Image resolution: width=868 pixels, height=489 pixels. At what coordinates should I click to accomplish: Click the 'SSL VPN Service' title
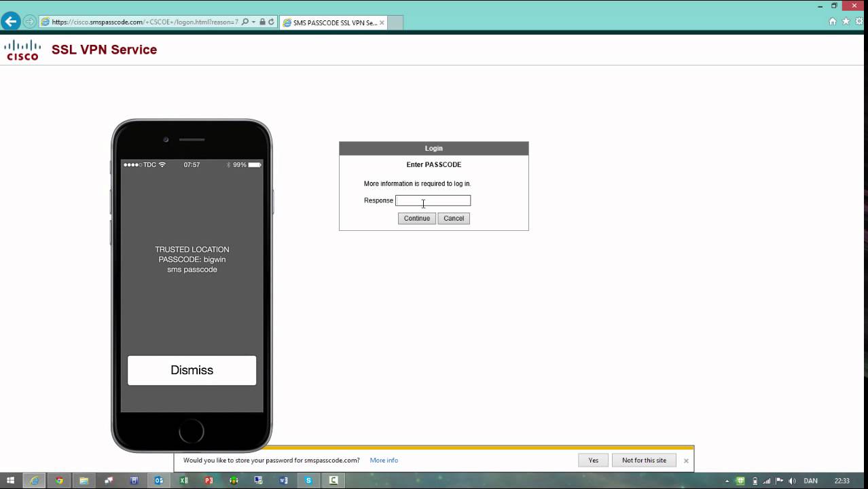point(104,50)
